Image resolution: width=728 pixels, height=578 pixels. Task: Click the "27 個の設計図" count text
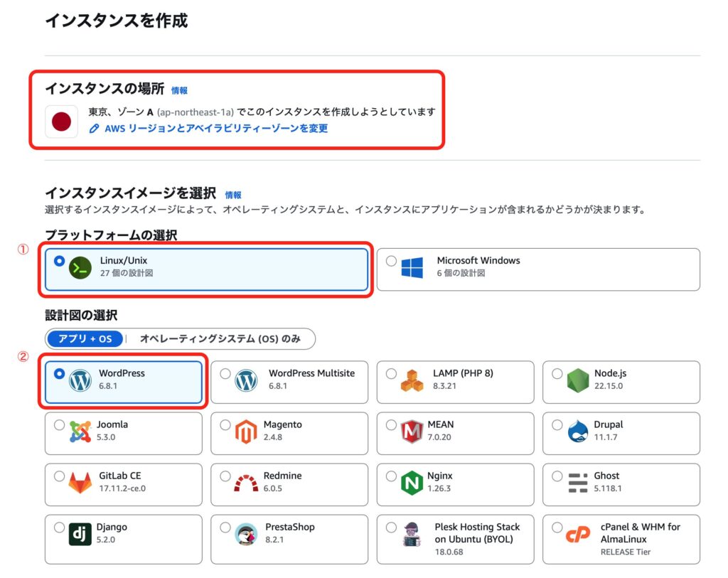point(127,273)
